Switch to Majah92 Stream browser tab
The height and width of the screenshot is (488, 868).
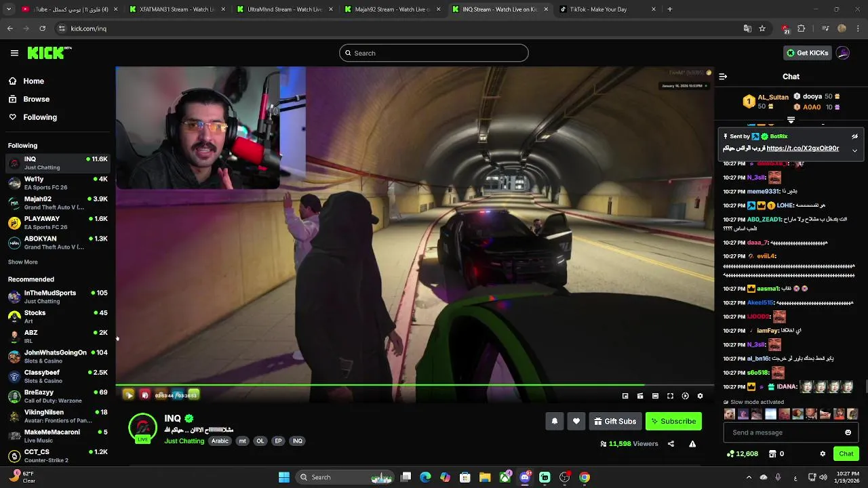[392, 9]
